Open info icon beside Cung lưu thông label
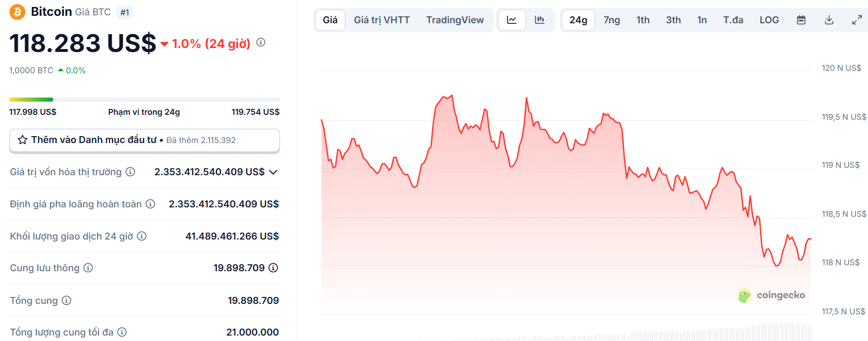 click(88, 268)
